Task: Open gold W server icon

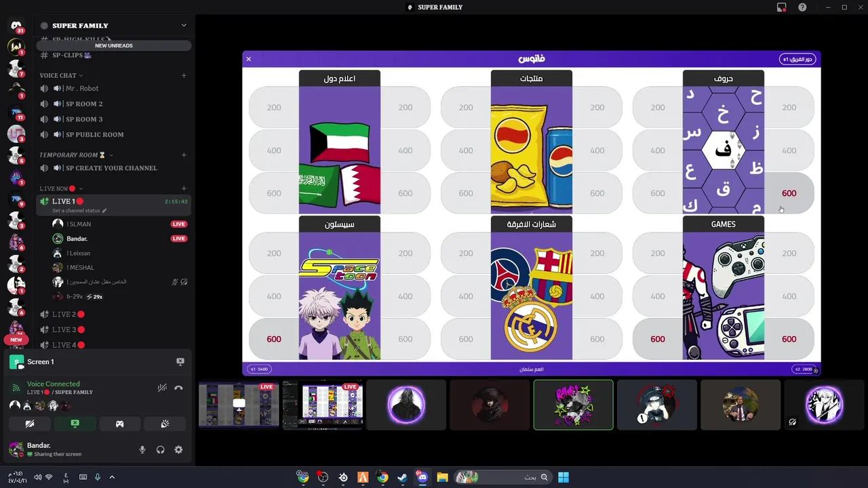Action: pyautogui.click(x=16, y=47)
